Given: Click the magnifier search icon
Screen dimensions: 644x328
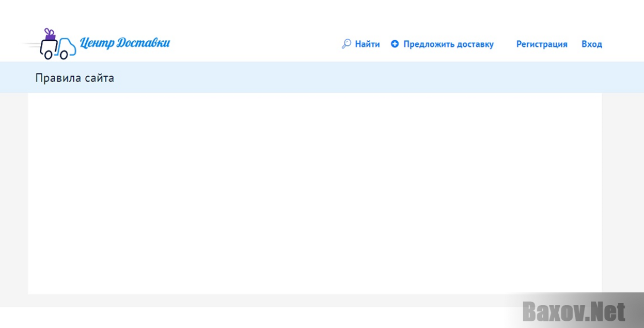Looking at the screenshot, I should tap(347, 44).
